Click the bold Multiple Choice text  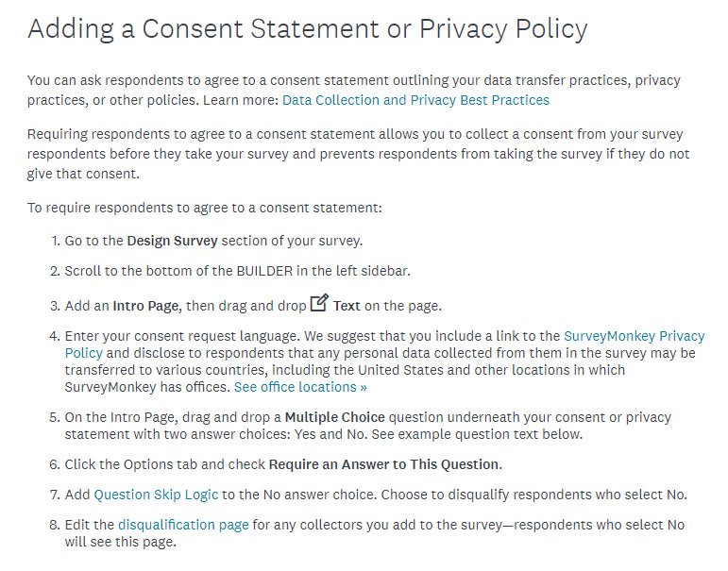(335, 417)
